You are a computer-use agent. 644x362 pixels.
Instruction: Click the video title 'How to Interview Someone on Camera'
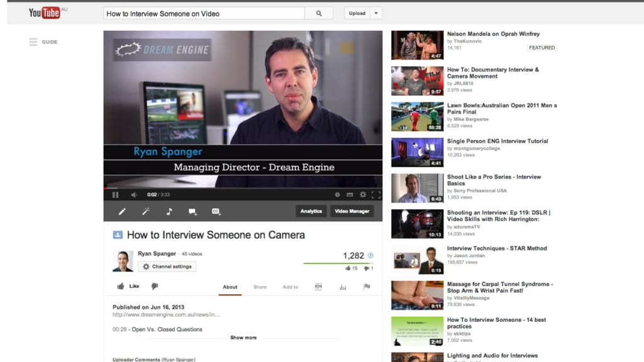(216, 235)
